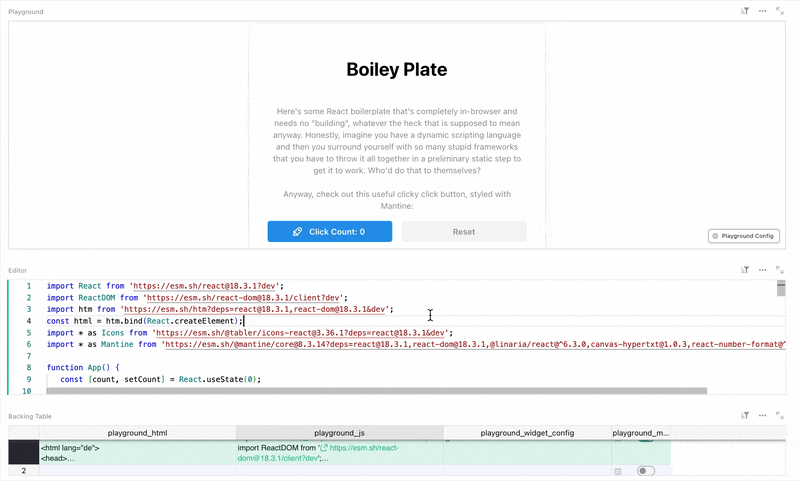Click the blue Click Count button
The image size is (800, 481).
pos(329,232)
